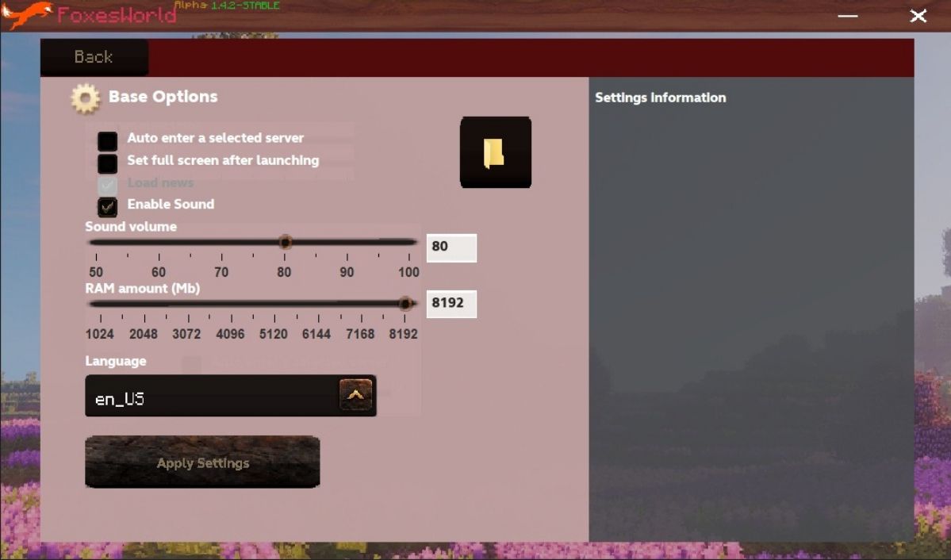Viewport: 951px width, 560px height.
Task: Click the RAM slider at 4096
Action: point(230,304)
